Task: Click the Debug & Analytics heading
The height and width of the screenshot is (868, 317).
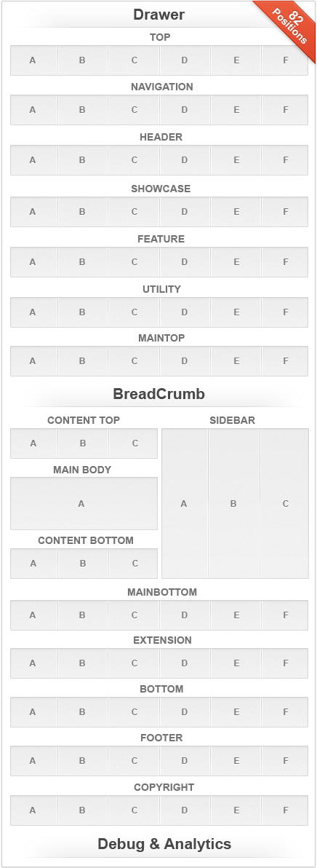Action: (164, 844)
